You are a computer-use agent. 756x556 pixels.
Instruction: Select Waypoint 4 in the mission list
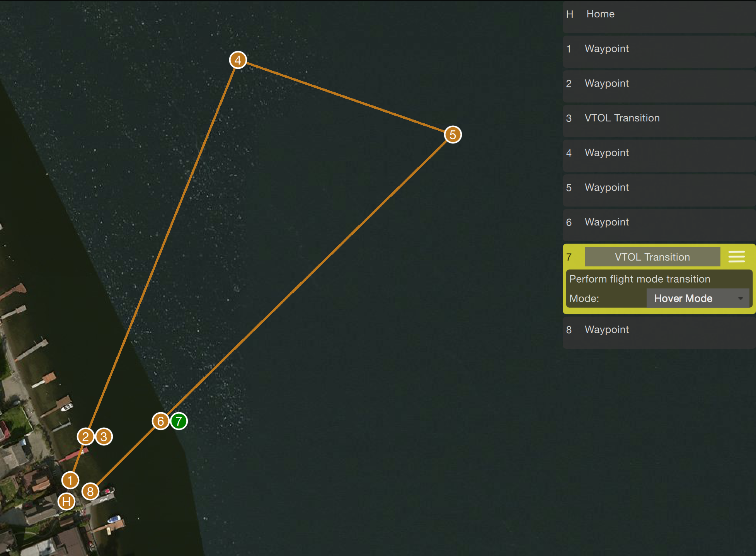point(657,153)
